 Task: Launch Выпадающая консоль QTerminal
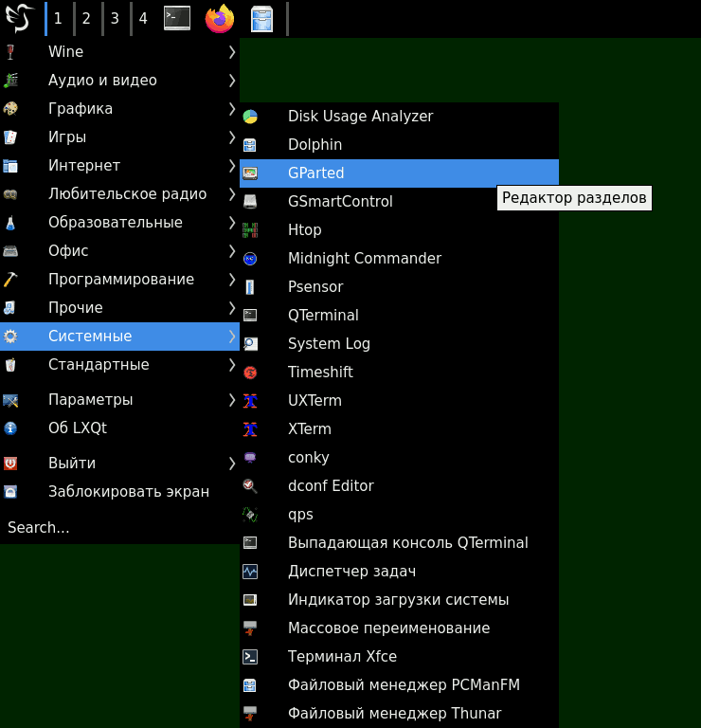pos(399,543)
